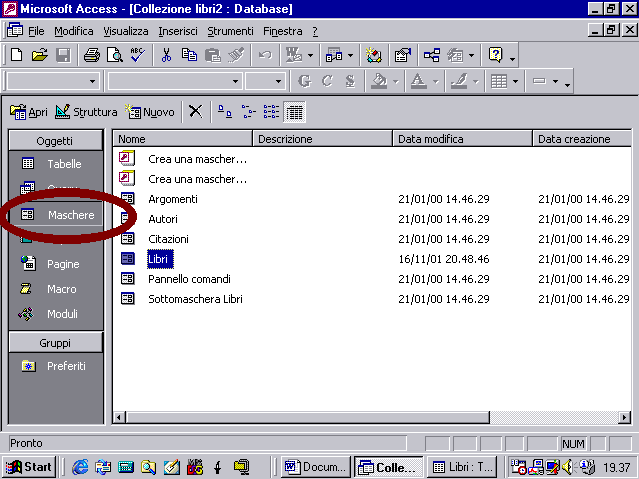The width and height of the screenshot is (639, 479).
Task: Expand the fill color dropdown arrow
Action: [x=395, y=82]
